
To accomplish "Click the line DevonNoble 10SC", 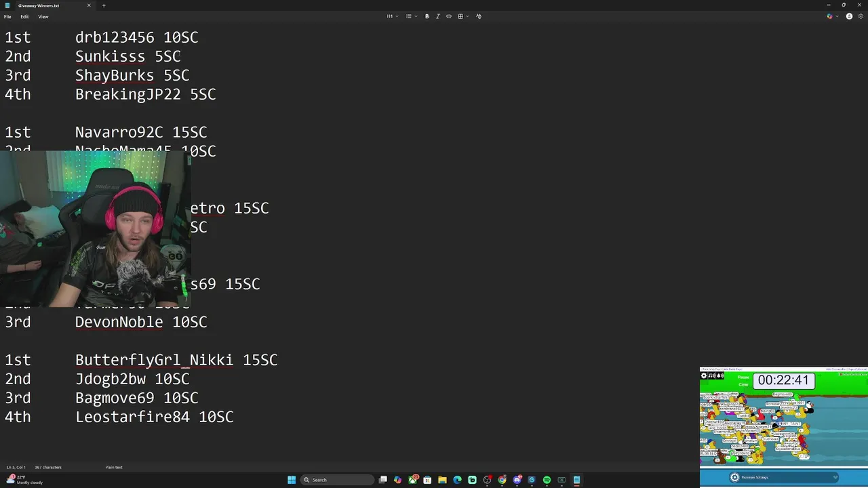I will 141,322.
